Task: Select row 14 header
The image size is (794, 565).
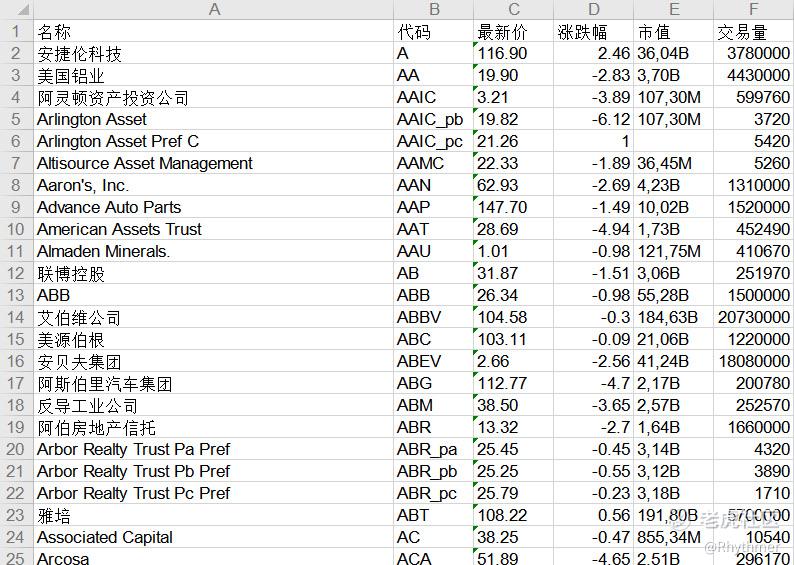Action: click(17, 317)
